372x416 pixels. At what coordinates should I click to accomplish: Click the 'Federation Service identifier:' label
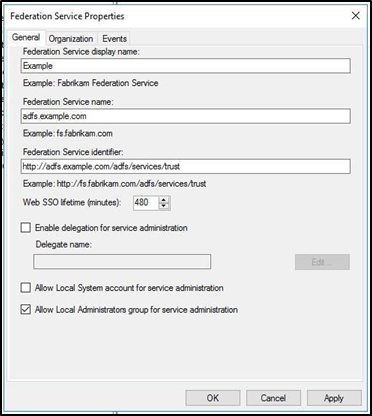point(73,152)
